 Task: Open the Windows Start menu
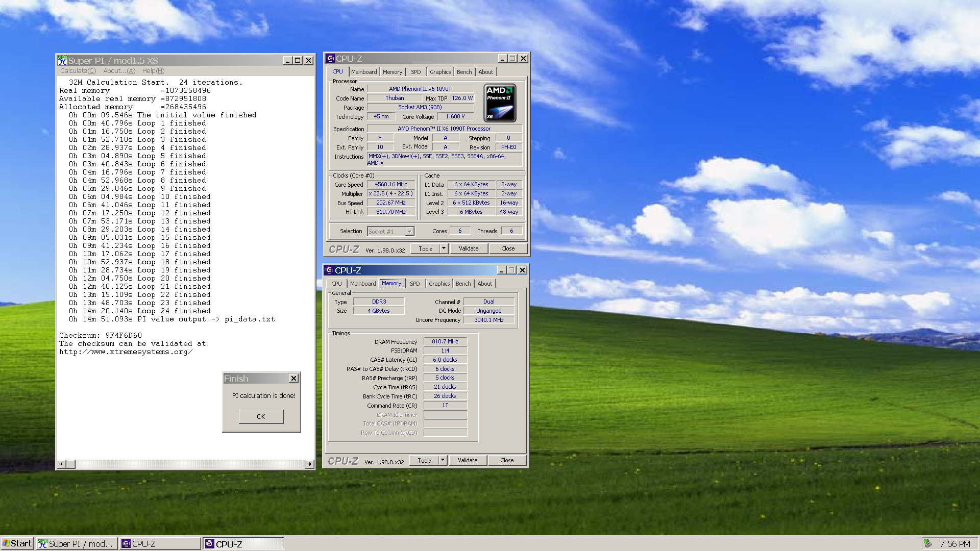[x=17, y=544]
